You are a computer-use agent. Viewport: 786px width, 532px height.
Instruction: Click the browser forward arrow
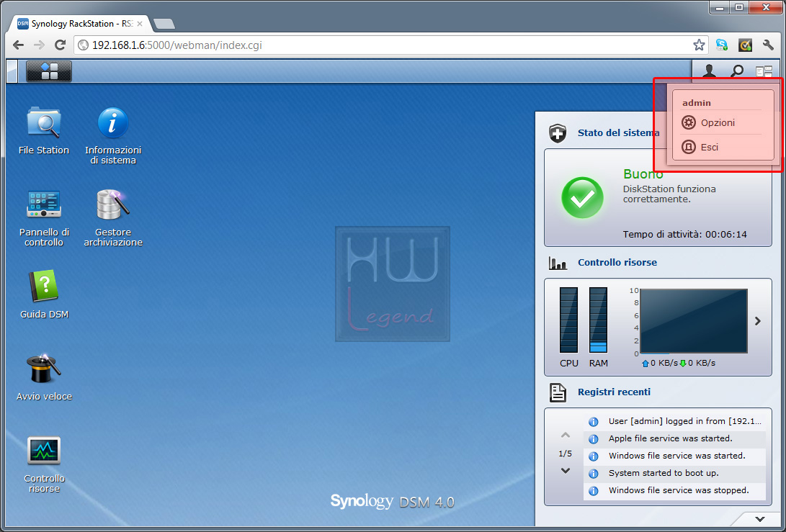pyautogui.click(x=39, y=45)
